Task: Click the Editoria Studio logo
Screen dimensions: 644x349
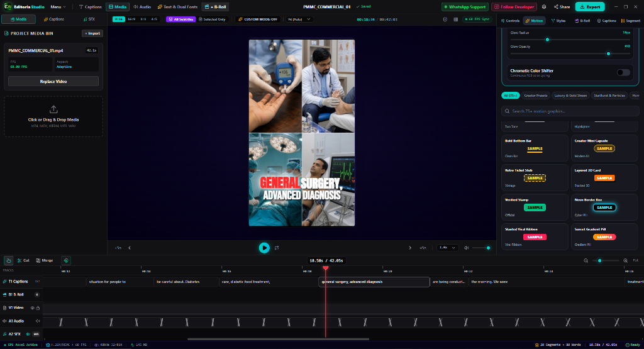Action: coord(8,6)
